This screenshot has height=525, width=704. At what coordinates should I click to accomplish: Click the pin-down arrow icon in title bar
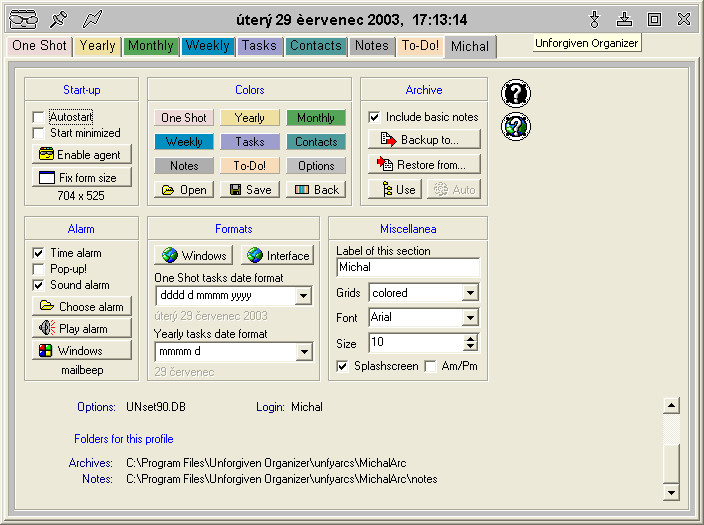coord(594,19)
